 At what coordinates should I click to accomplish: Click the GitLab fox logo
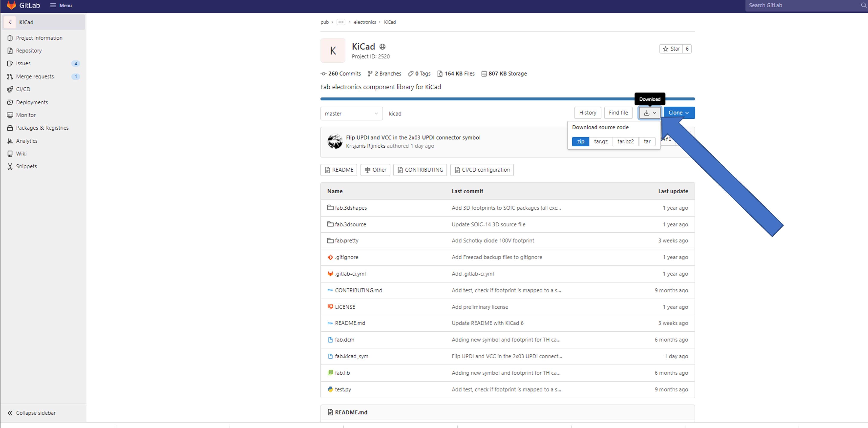click(11, 5)
